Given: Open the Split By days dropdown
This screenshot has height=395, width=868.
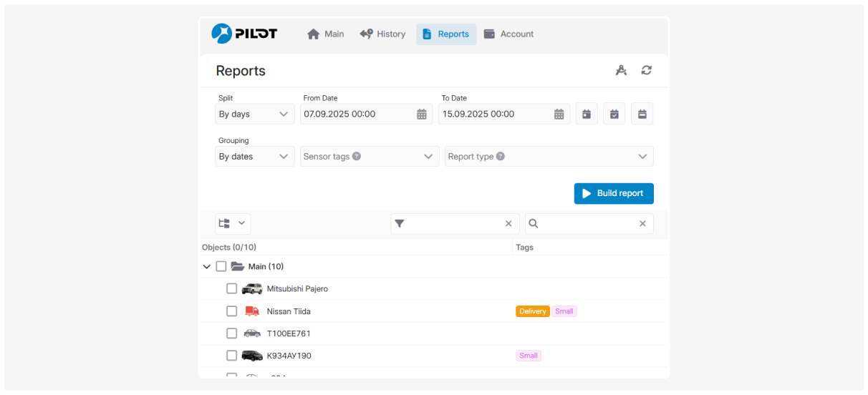Looking at the screenshot, I should [254, 114].
